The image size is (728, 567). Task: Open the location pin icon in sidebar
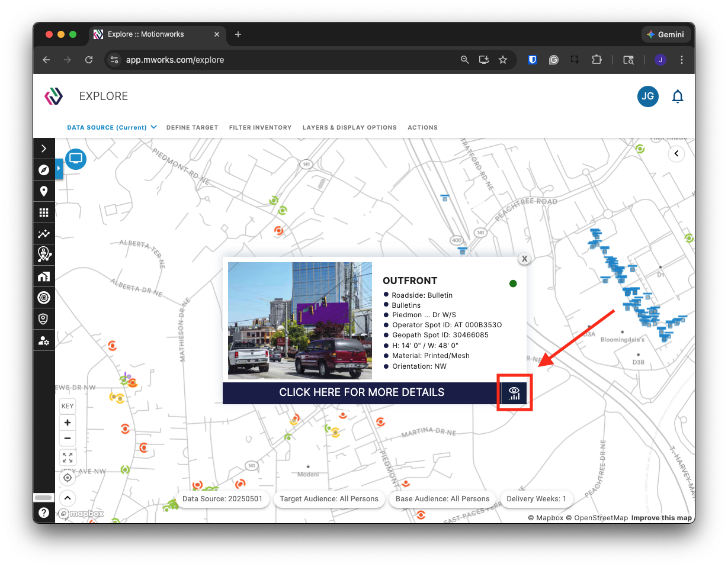[44, 191]
